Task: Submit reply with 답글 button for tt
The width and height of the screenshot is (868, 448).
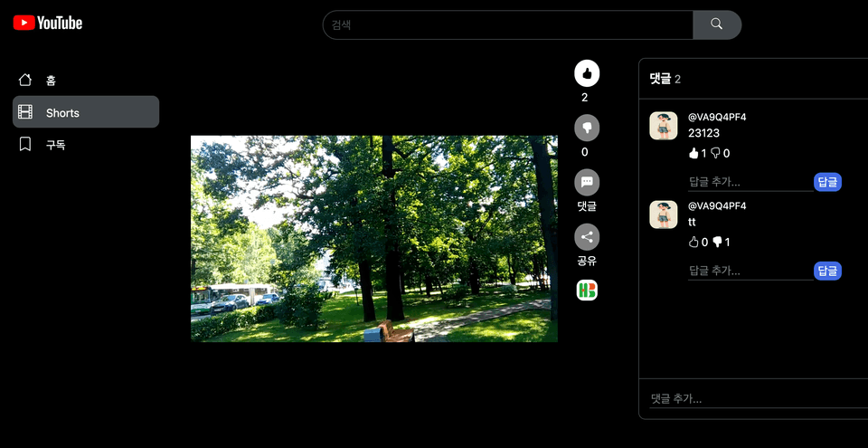Action: (x=827, y=272)
